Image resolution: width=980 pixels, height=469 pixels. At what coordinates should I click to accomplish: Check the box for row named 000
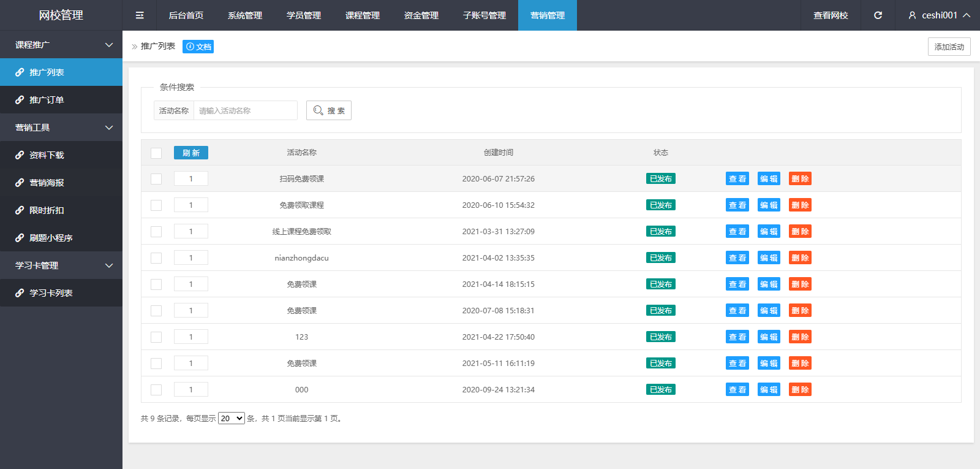click(156, 390)
